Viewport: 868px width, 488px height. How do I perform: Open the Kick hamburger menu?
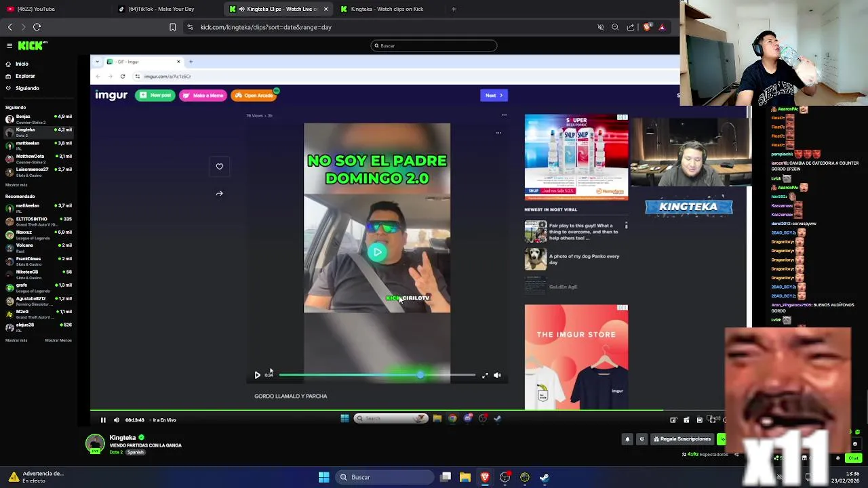9,45
